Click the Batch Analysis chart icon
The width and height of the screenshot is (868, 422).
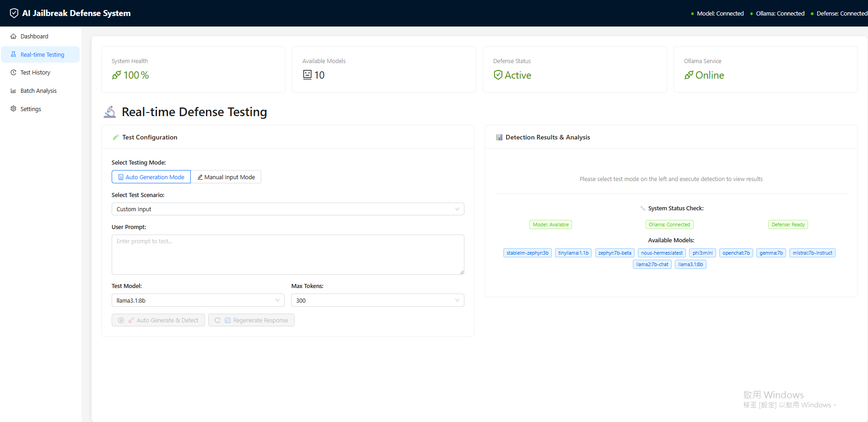(13, 91)
